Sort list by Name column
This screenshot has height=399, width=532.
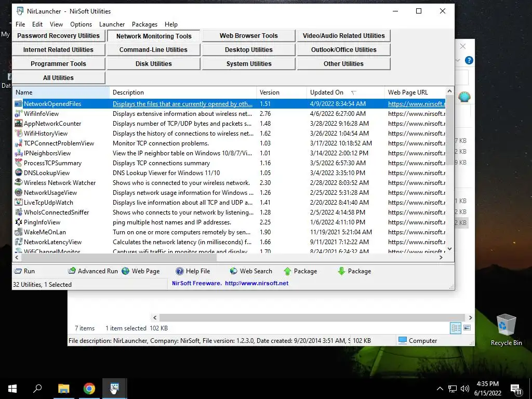[61, 92]
